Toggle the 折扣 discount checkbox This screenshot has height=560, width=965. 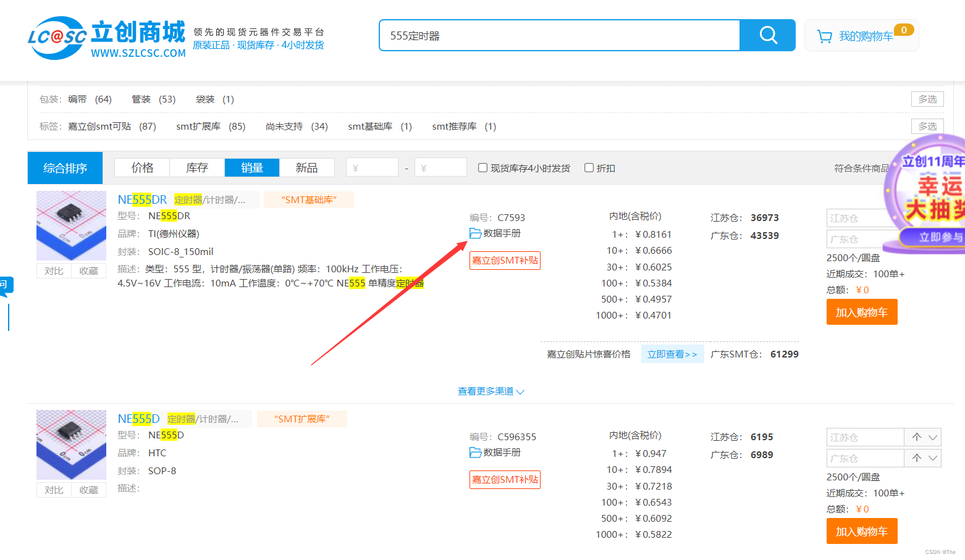[589, 167]
